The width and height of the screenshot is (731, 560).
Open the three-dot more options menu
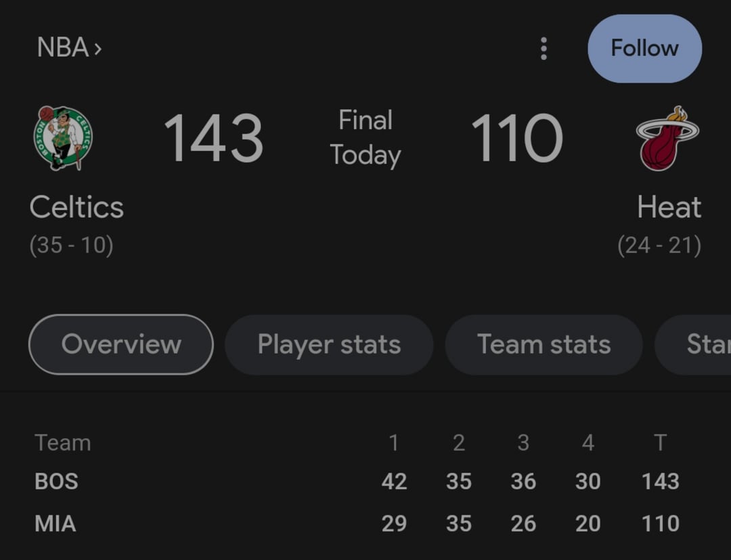pos(544,49)
